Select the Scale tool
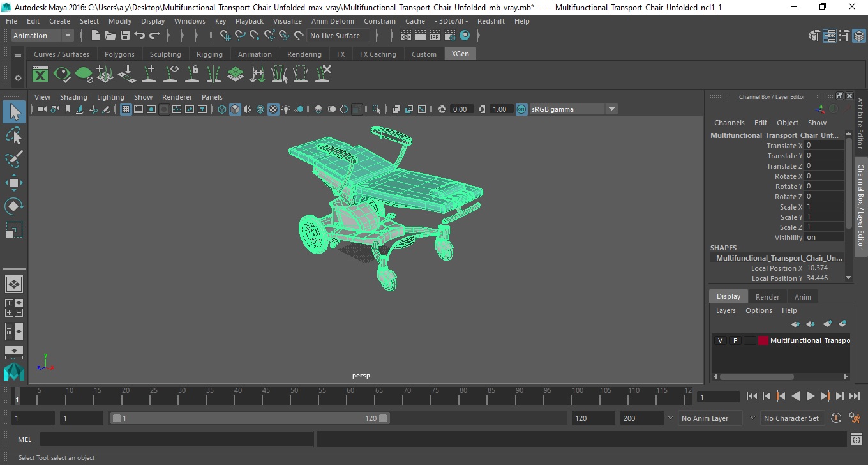Image resolution: width=868 pixels, height=465 pixels. click(x=14, y=229)
